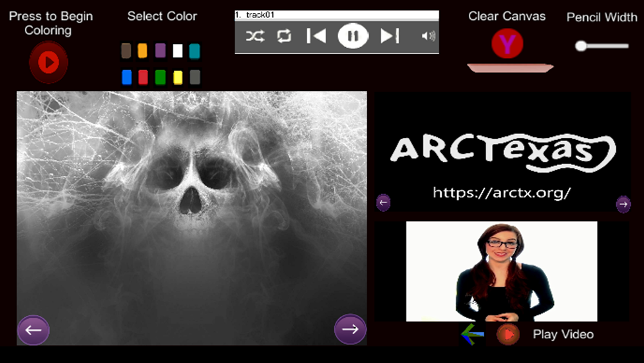Show previous sponsor banner
Screen dimensions: 644x363
383,202
